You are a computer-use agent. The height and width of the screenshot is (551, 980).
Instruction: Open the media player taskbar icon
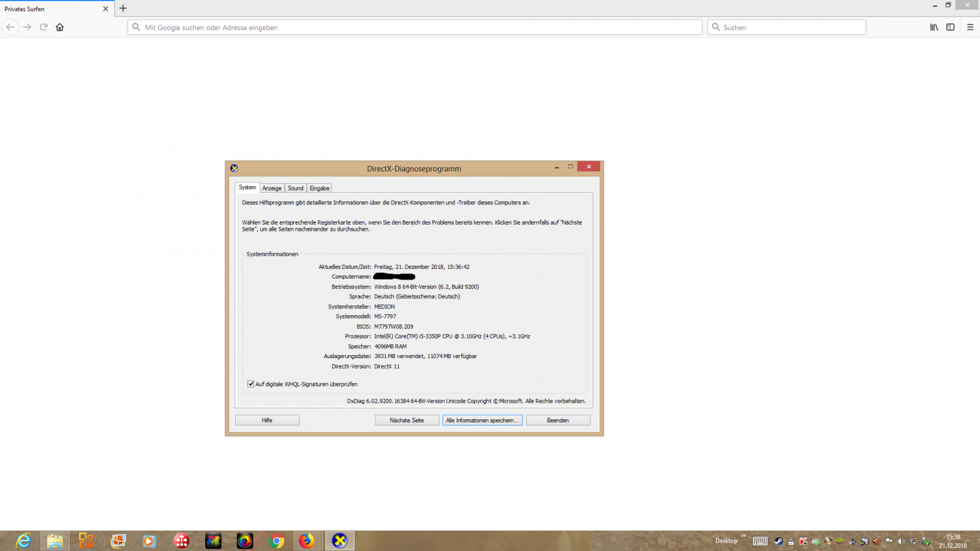coord(149,541)
